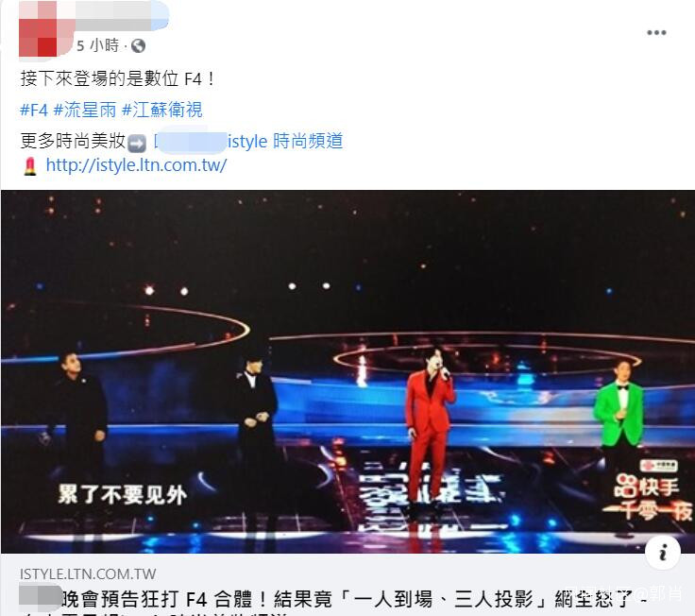Open the three-dots post options menu
This screenshot has width=695, height=616.
[x=656, y=32]
